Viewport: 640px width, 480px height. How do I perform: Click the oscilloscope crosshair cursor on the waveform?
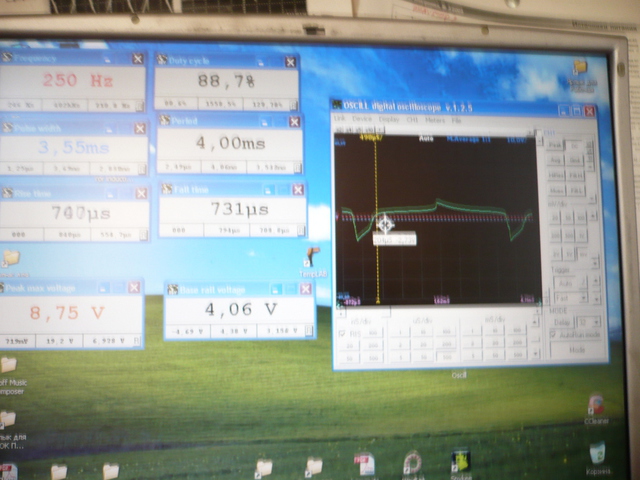[384, 223]
